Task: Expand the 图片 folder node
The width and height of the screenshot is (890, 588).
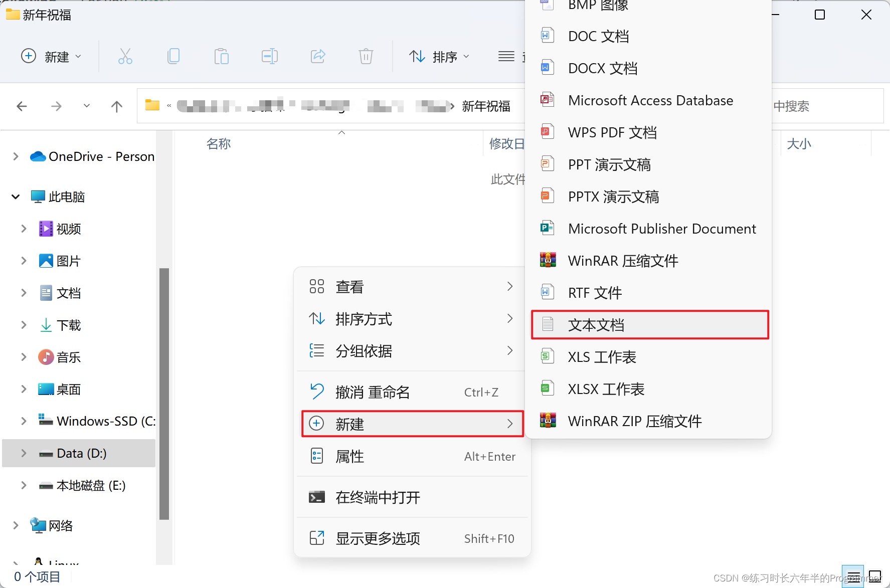Action: (24, 261)
